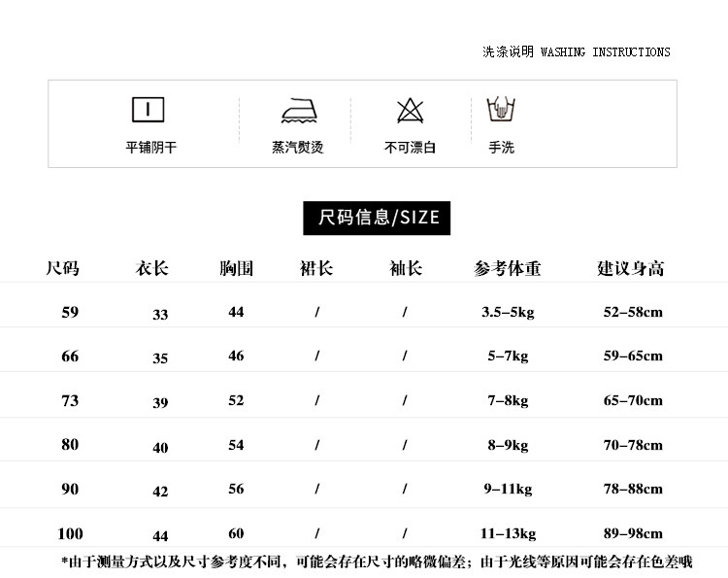Viewport: 728px width, 578px height.
Task: Click the 7–8kg weight cell
Action: pyautogui.click(x=508, y=400)
